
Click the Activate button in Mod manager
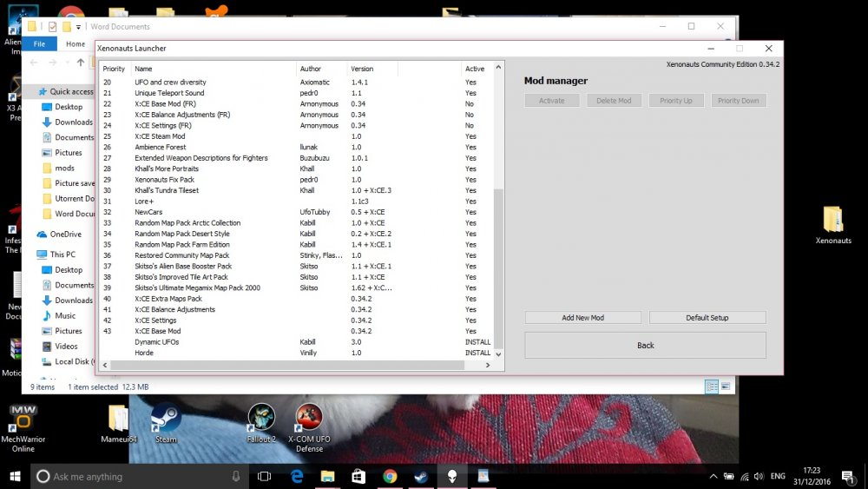(x=552, y=100)
